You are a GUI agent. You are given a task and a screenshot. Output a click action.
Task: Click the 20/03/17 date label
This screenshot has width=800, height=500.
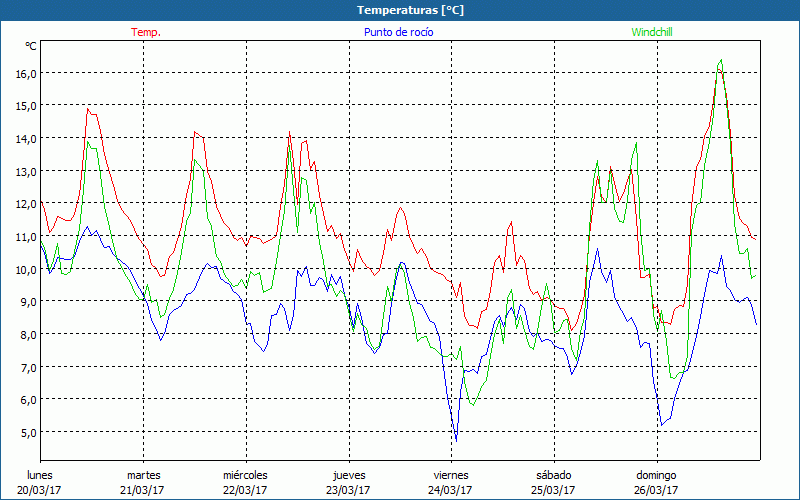point(40,490)
